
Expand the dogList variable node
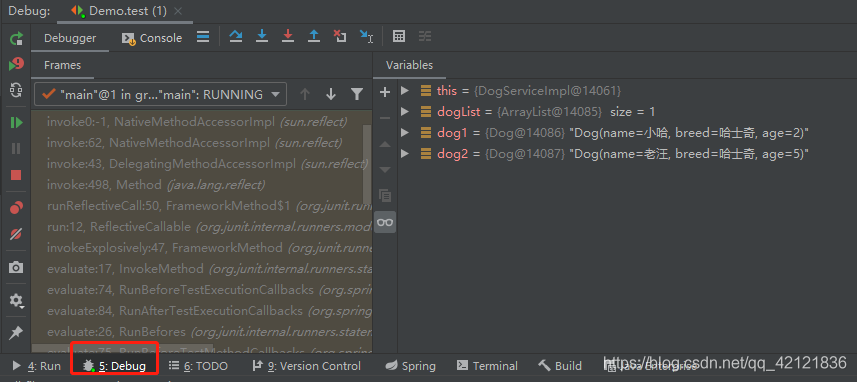pyautogui.click(x=404, y=111)
